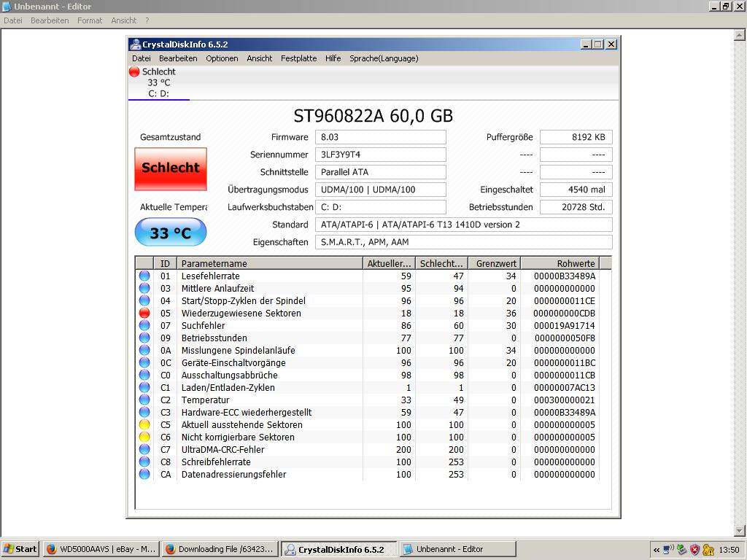
Task: Open the Optionen menu
Action: coord(222,58)
